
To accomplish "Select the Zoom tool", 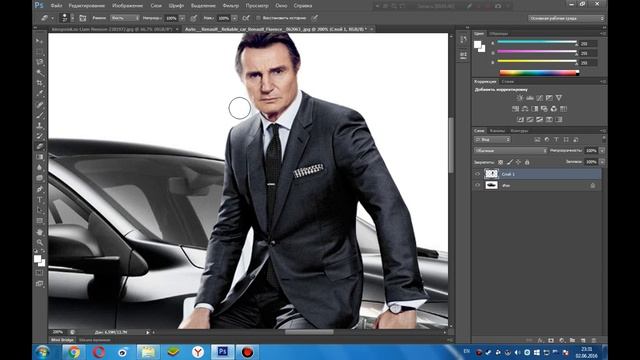I will (40, 242).
